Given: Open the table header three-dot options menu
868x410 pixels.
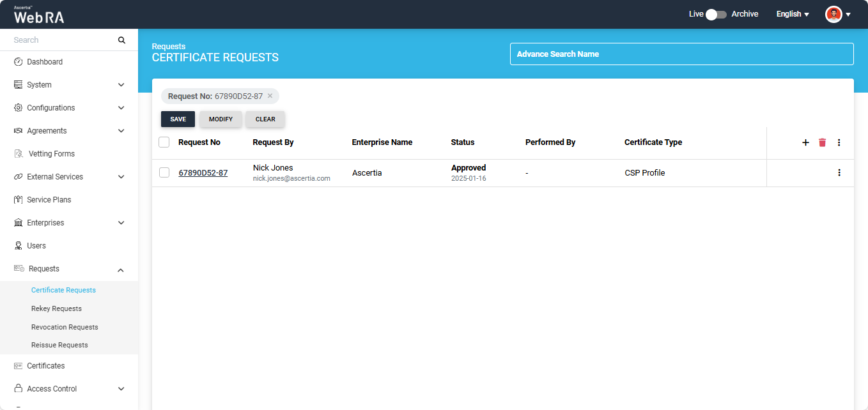Looking at the screenshot, I should tap(839, 142).
